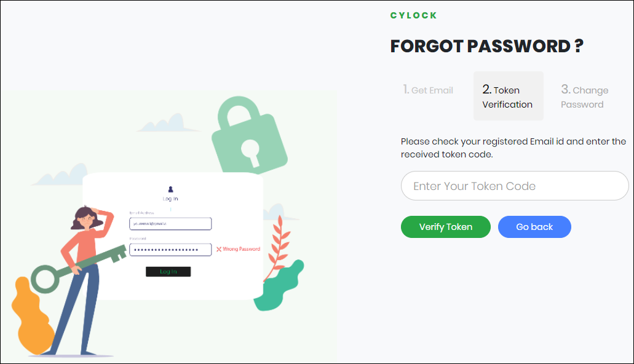Select the Token Verification step
Viewport: 634px width, 364px height.
(508, 97)
